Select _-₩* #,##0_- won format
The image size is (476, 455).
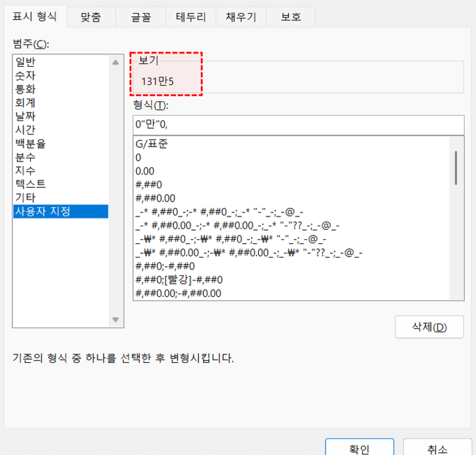point(291,239)
